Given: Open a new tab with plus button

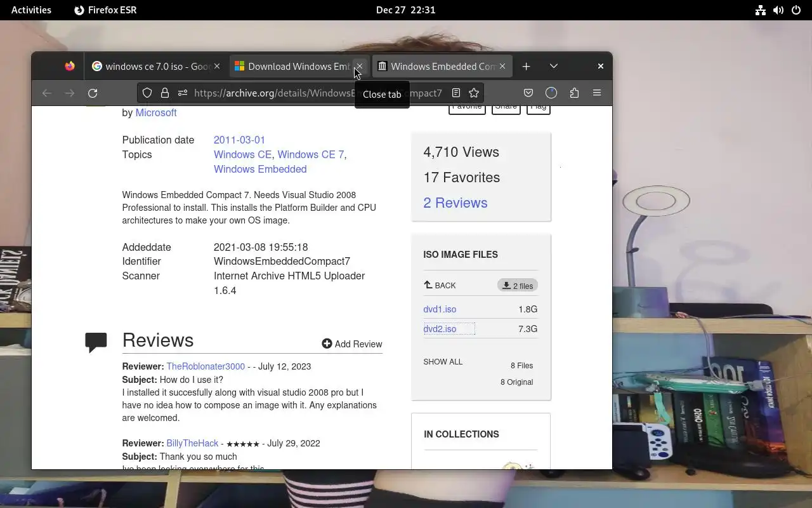Looking at the screenshot, I should pyautogui.click(x=526, y=66).
